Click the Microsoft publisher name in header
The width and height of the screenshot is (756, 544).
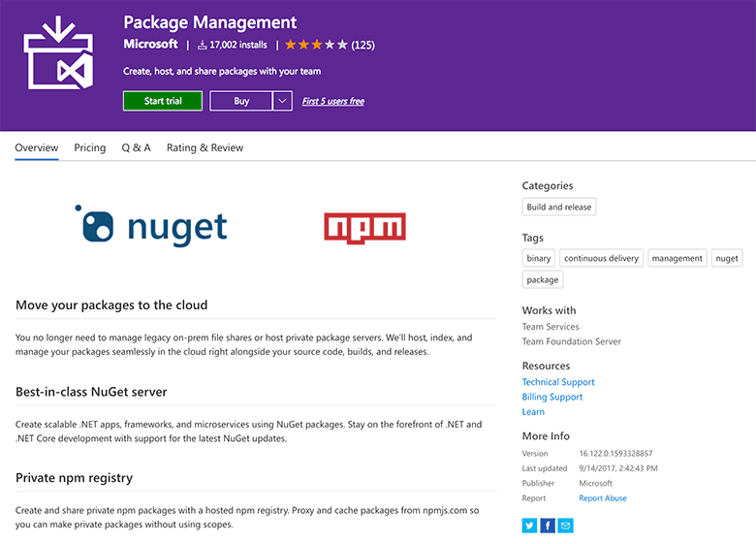151,45
